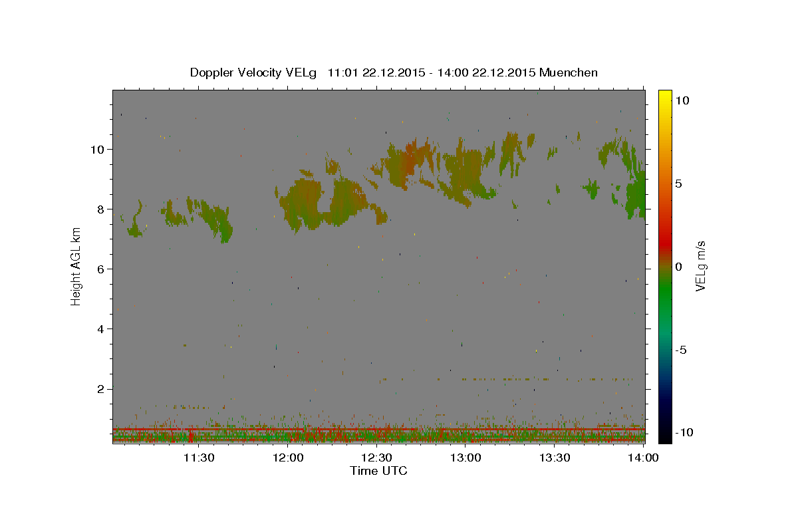Click the 12:30 time tick label
This screenshot has height=532, width=798.
(376, 458)
